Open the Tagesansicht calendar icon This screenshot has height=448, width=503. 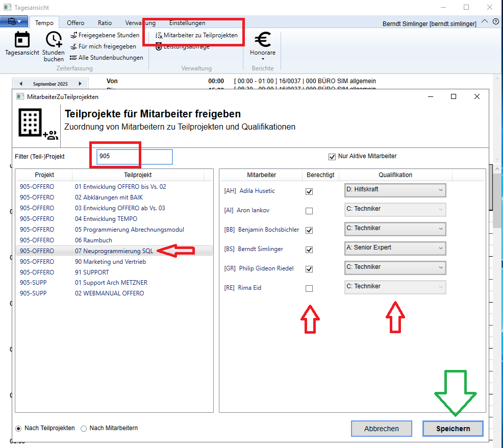[x=22, y=41]
